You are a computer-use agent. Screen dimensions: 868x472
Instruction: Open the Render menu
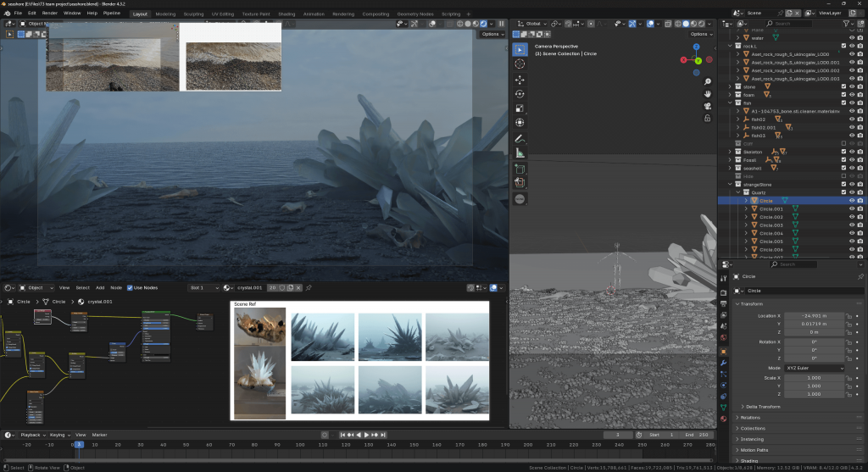(x=50, y=14)
